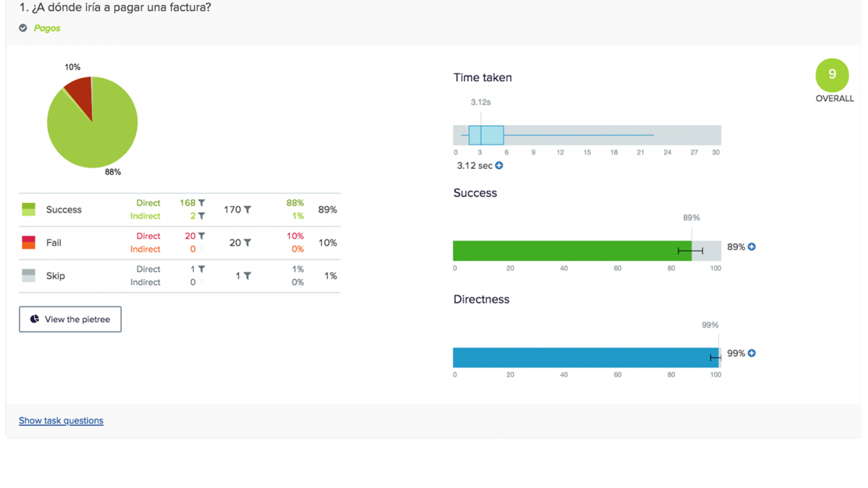The height and width of the screenshot is (488, 868).
Task: Click the filter icon next to Fail Direct 20
Action: pyautogui.click(x=202, y=236)
